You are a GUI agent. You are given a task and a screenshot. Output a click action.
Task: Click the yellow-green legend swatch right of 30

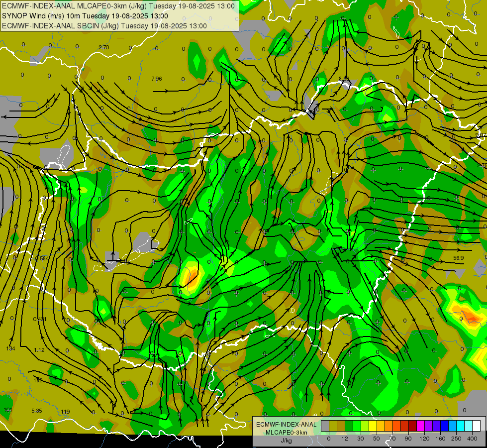(x=365, y=426)
